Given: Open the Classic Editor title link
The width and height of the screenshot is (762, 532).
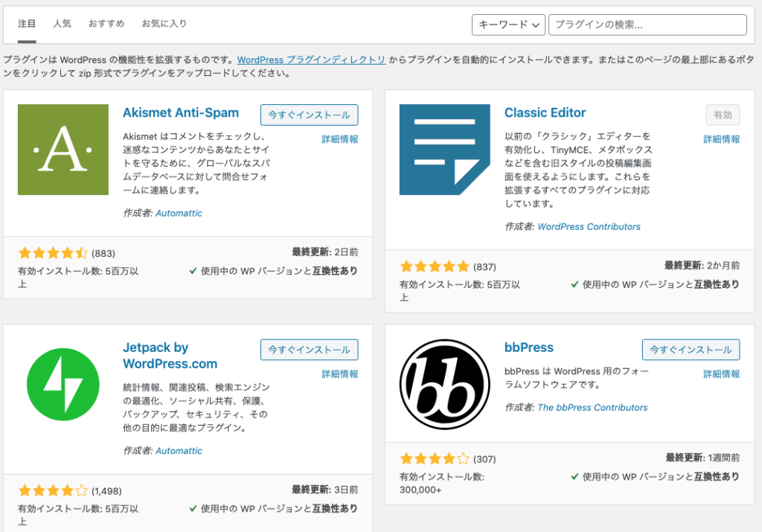Looking at the screenshot, I should (x=545, y=112).
